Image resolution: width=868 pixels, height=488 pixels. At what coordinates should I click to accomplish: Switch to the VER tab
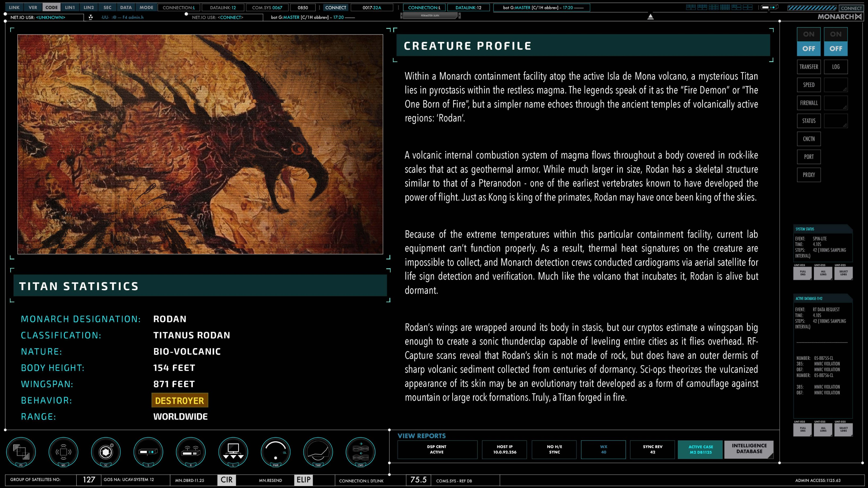point(33,7)
